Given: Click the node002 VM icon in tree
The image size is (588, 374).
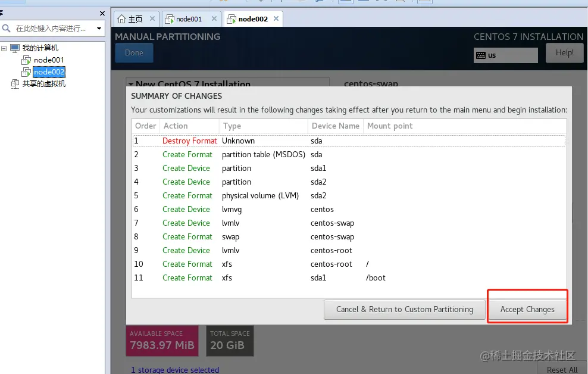Looking at the screenshot, I should 26,72.
